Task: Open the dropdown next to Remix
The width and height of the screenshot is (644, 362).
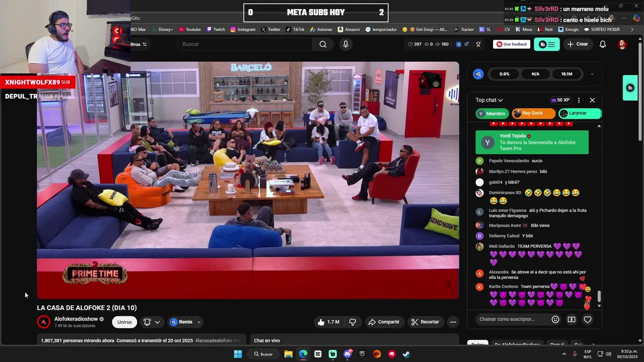Action: [199, 322]
